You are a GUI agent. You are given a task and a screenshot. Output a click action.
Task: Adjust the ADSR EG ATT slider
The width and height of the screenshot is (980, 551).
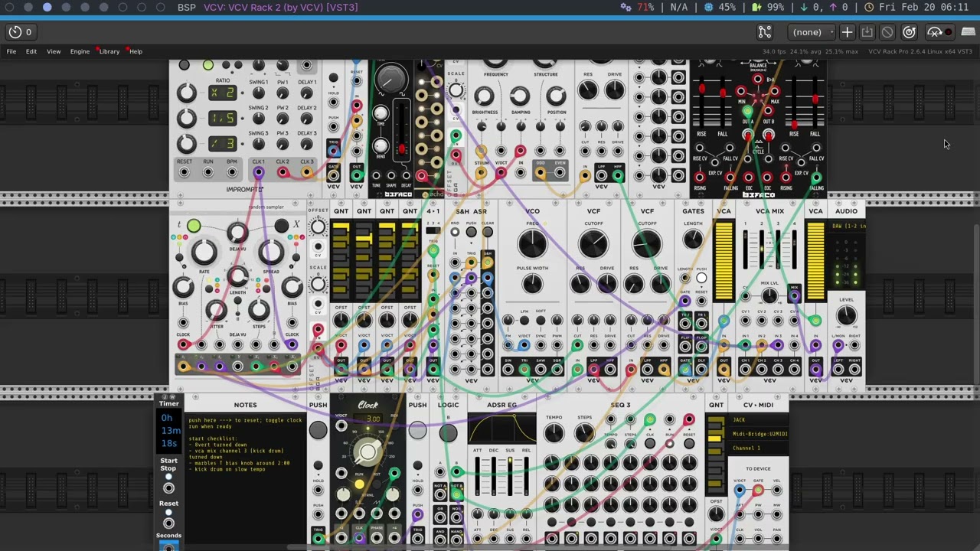(x=478, y=474)
